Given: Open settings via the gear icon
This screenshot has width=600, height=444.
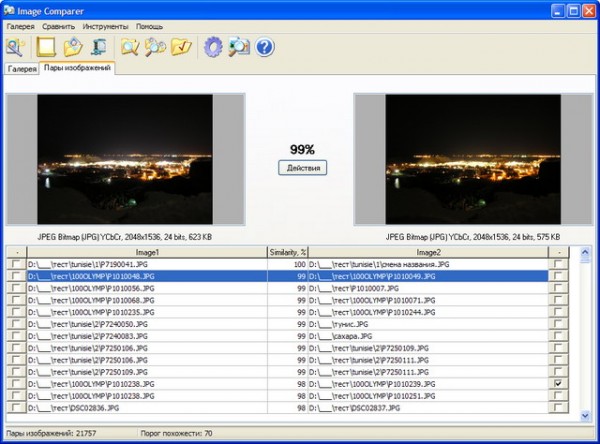Looking at the screenshot, I should click(212, 46).
